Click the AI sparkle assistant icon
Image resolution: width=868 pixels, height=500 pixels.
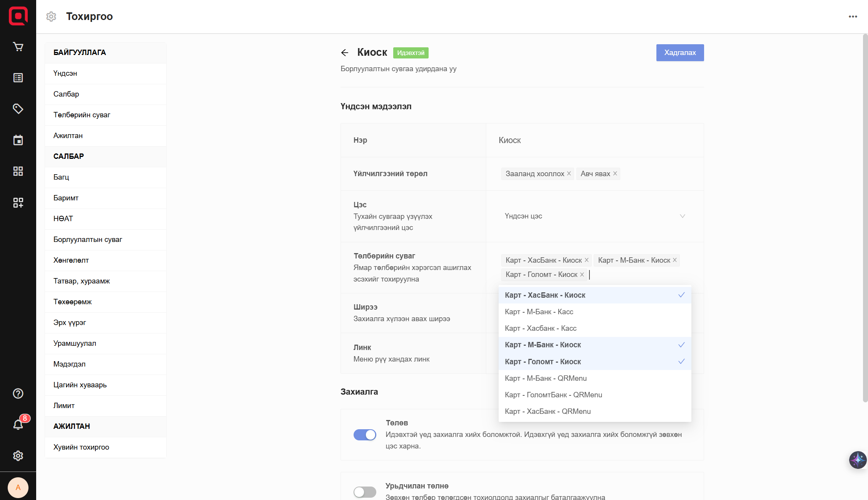[x=858, y=460]
